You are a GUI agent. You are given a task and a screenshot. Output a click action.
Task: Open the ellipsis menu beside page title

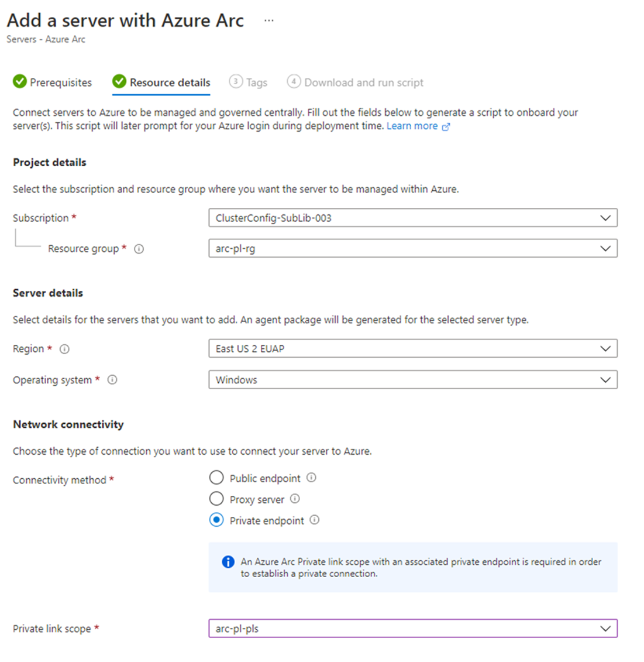point(268,20)
